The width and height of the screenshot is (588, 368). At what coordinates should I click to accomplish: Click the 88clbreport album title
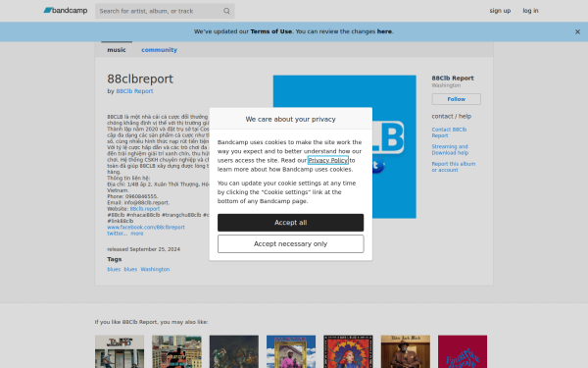(140, 79)
